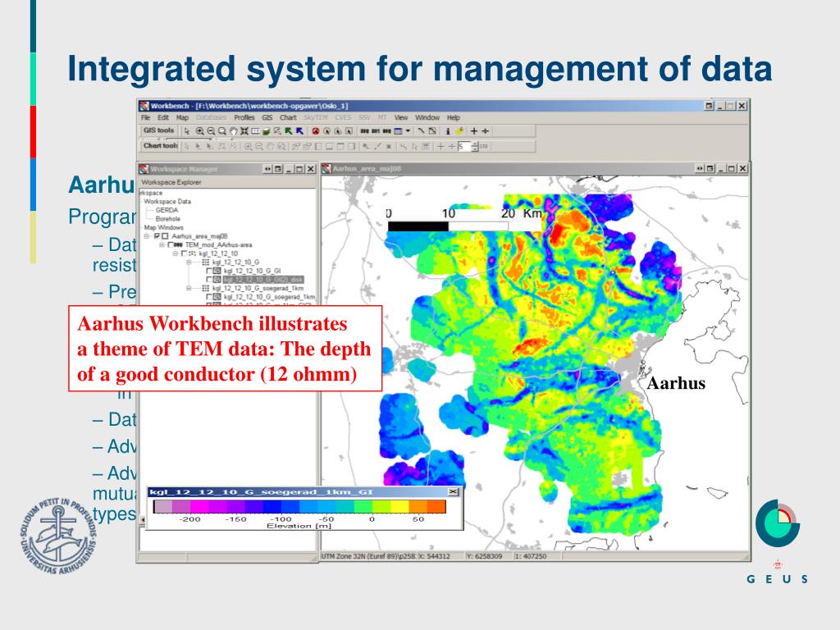Open the File menu
The image size is (840, 630).
point(145,117)
